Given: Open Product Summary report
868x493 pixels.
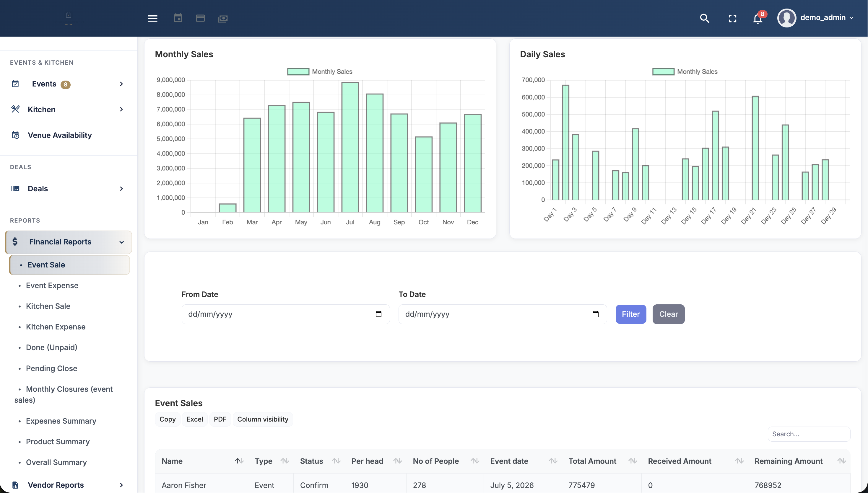Looking at the screenshot, I should (x=58, y=442).
